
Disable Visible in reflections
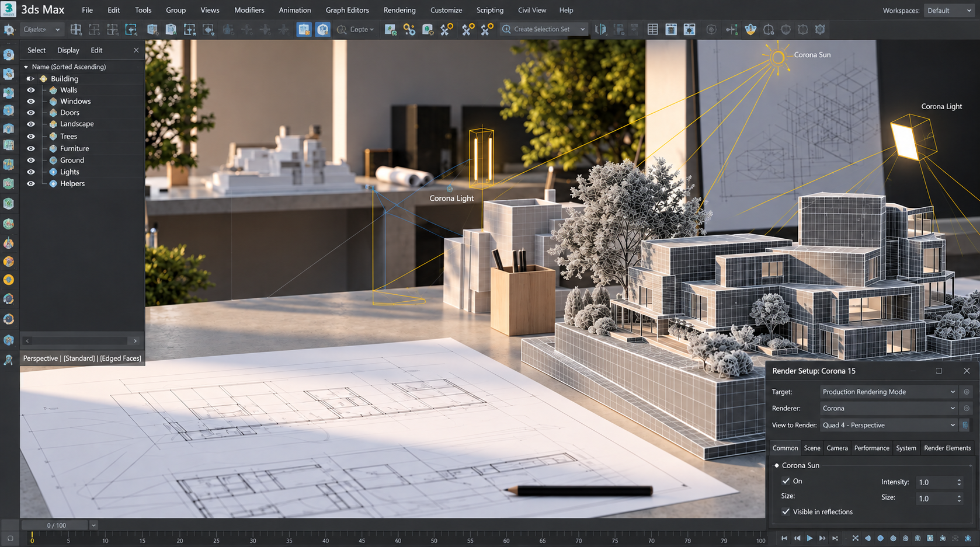(786, 512)
